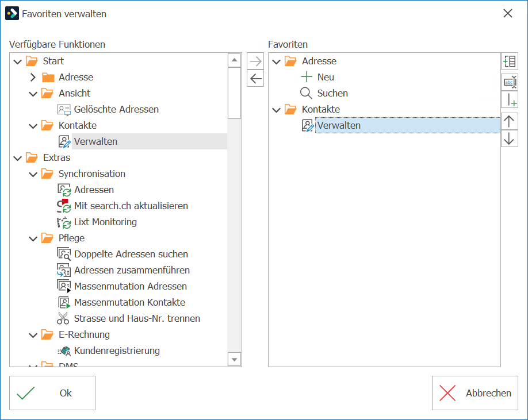Click the Abbrechen button

tap(475, 393)
